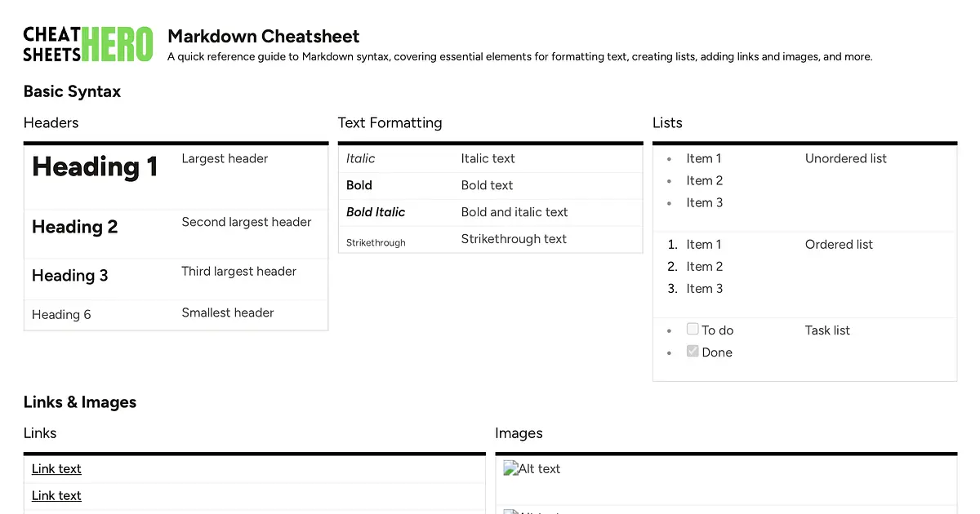Click the Heading 6 smallest header sample
Screen dimensions: 980x514
(x=61, y=314)
